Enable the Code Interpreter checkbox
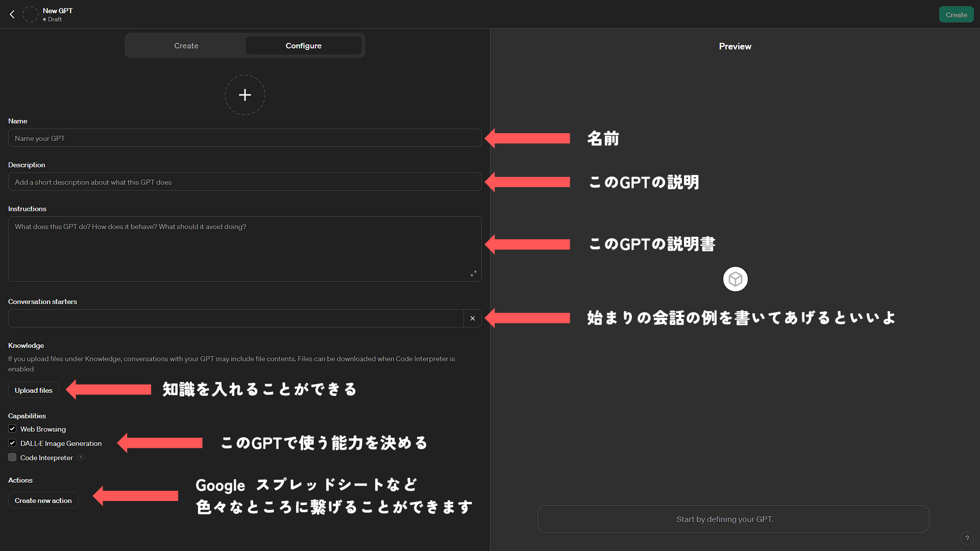 pos(12,458)
